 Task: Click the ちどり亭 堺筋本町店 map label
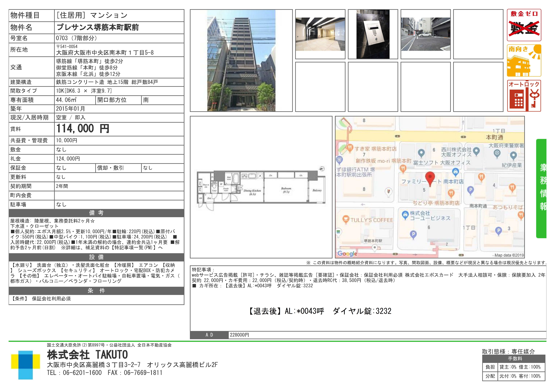click(436, 203)
